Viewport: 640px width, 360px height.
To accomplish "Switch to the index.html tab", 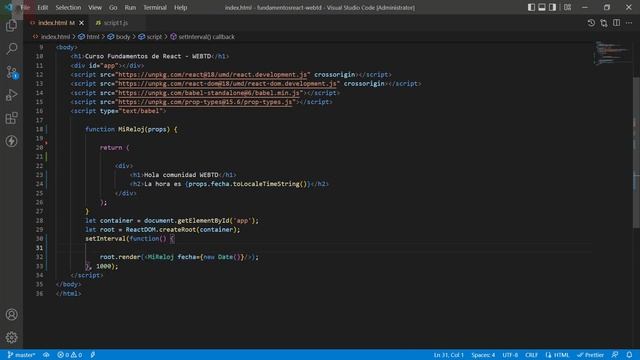I will pyautogui.click(x=56, y=23).
